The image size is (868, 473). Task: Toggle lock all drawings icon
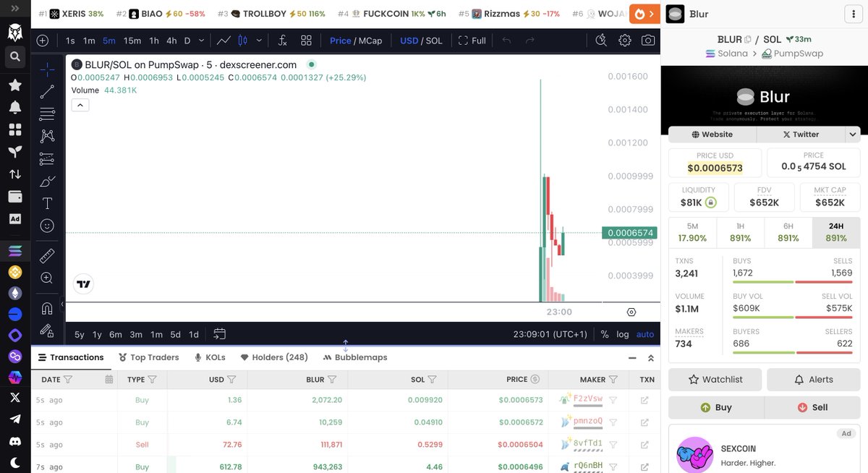[x=47, y=331]
